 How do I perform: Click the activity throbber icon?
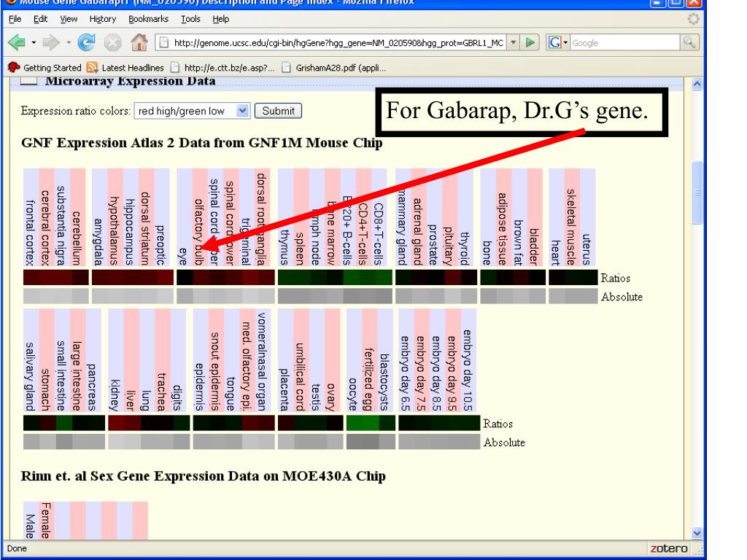pyautogui.click(x=694, y=19)
